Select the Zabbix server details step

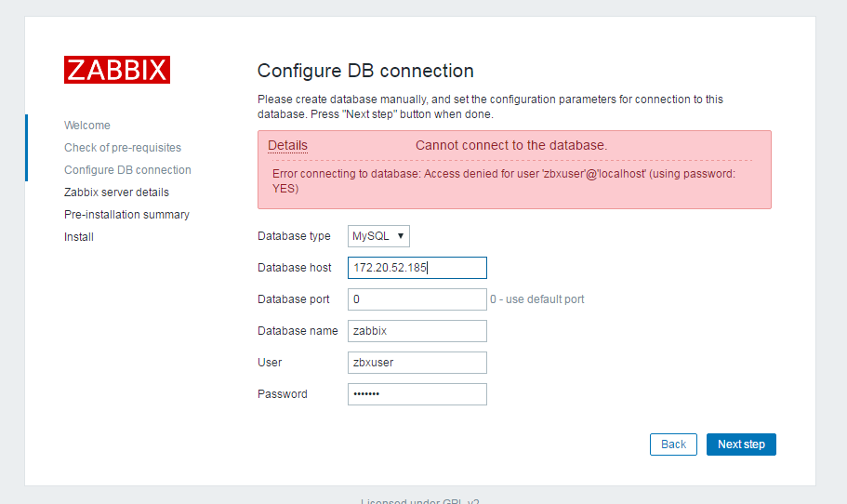coord(116,192)
